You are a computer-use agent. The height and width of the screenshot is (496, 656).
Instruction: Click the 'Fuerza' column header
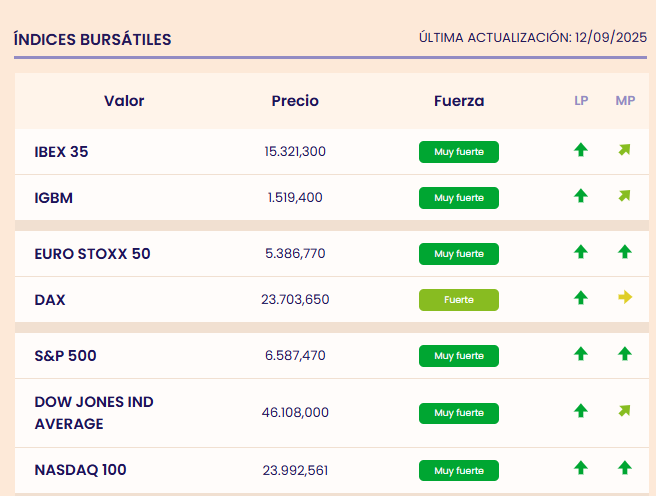[459, 101]
